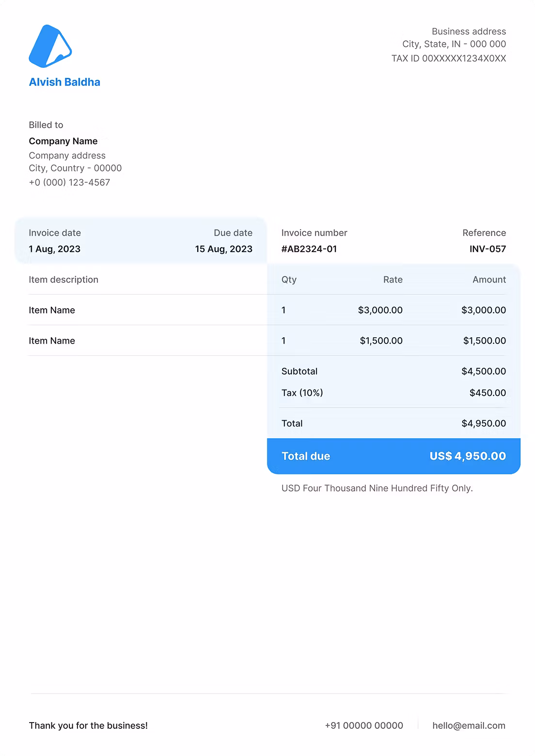The height and width of the screenshot is (756, 535).
Task: Click the invoice number #AB2324-01
Action: tap(309, 249)
